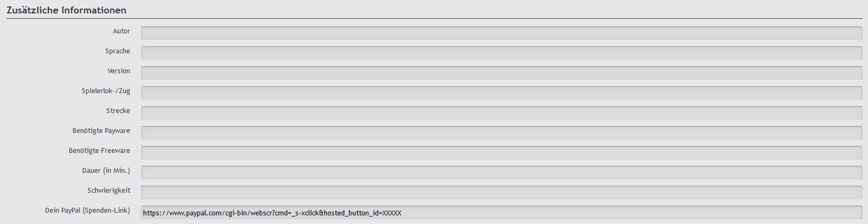Click the 'Benötigte Freeware' label text
This screenshot has width=868, height=224.
pos(99,151)
